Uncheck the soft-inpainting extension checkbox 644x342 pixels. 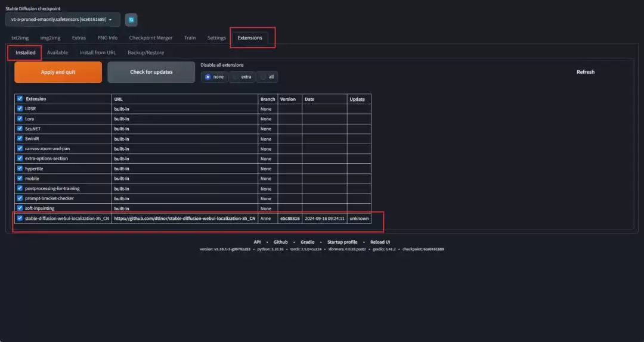point(20,209)
